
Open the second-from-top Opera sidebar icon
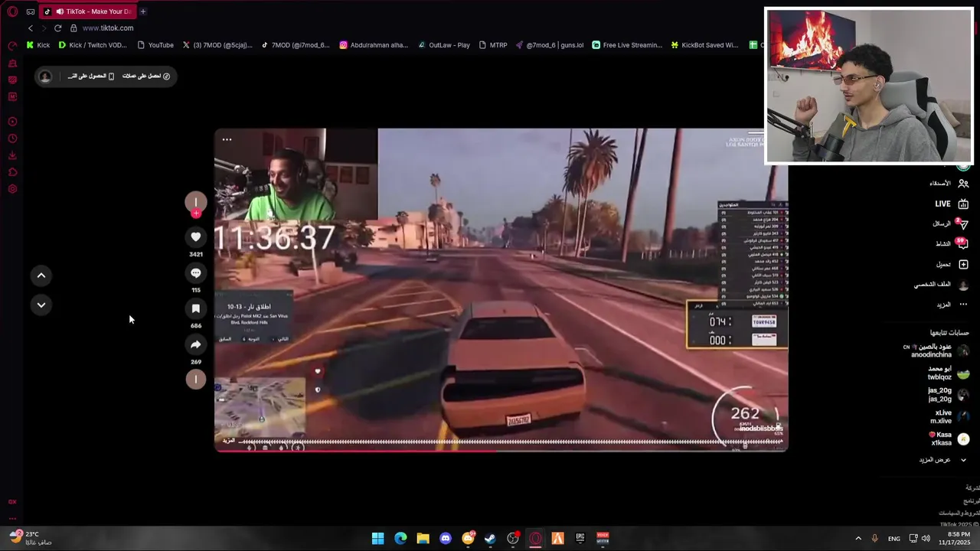(x=12, y=63)
